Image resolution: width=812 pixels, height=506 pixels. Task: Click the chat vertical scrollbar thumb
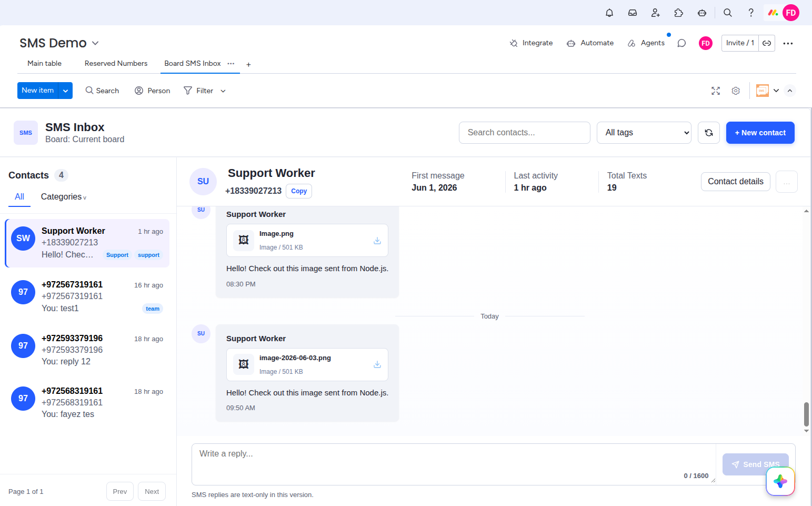coord(806,414)
